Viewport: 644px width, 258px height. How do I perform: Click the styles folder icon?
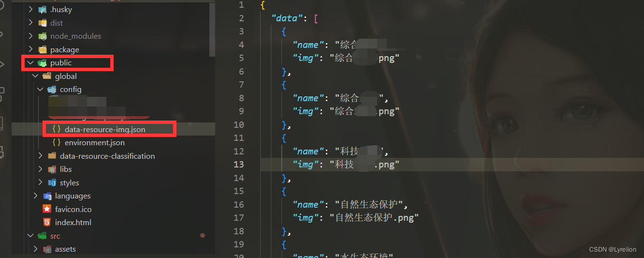52,182
